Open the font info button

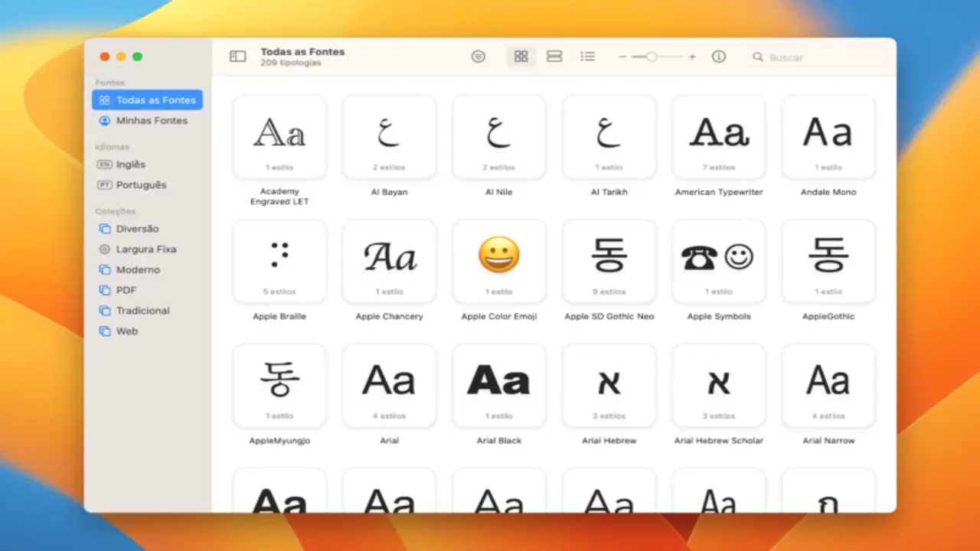[718, 57]
